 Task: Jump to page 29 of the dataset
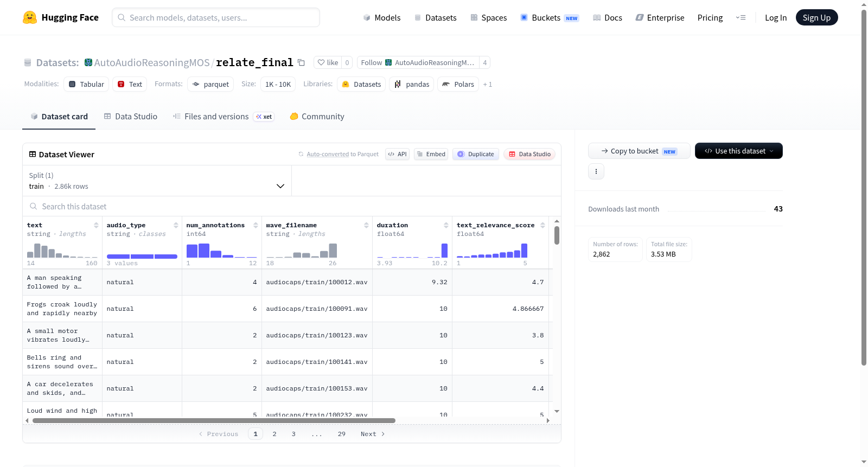pos(342,434)
